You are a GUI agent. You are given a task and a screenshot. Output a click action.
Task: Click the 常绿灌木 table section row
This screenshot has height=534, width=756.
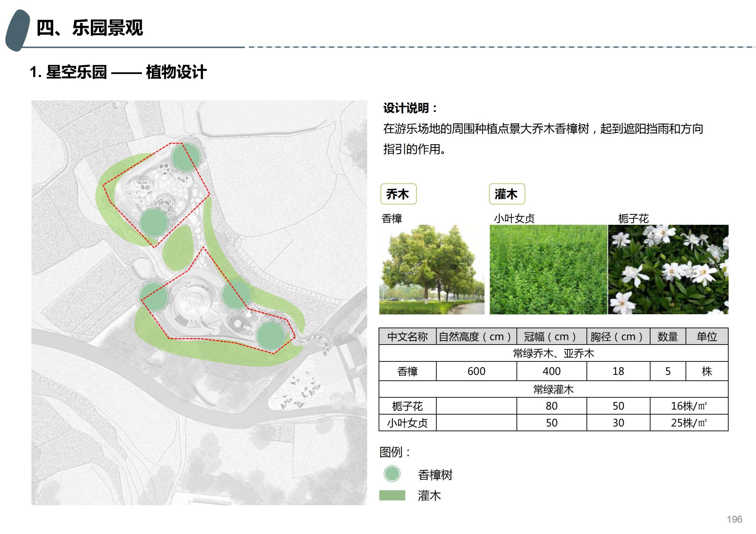pos(553,389)
